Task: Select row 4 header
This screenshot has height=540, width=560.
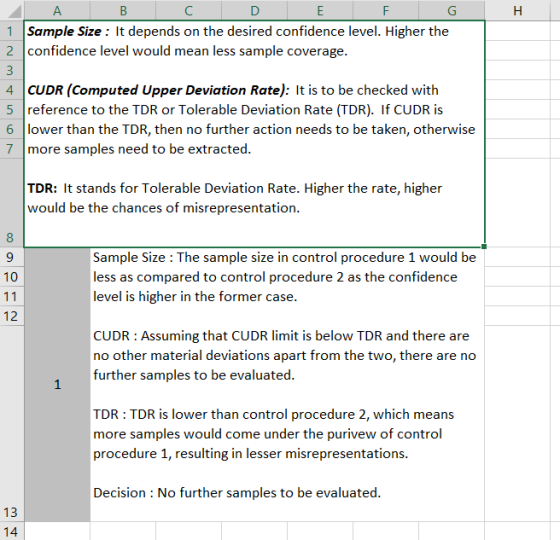Action: tap(12, 90)
